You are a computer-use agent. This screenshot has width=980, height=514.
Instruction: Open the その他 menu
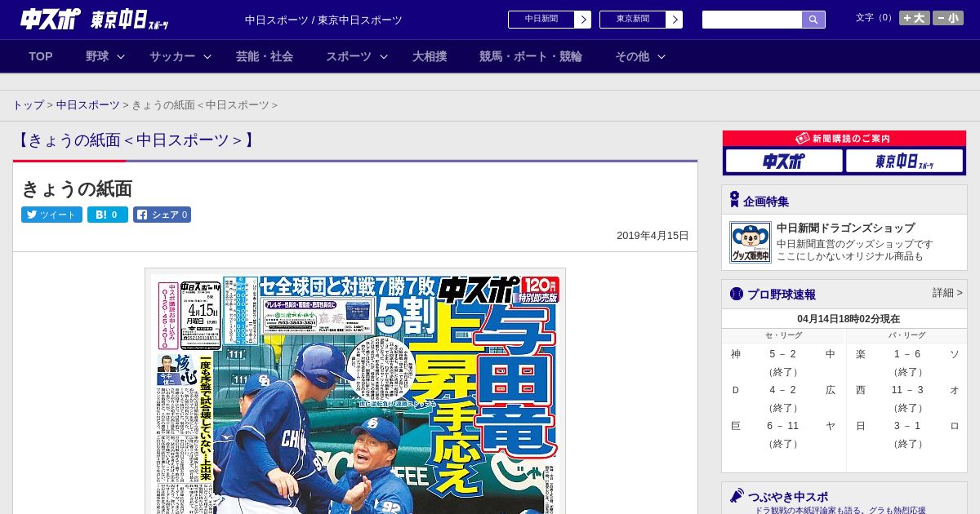tap(632, 56)
